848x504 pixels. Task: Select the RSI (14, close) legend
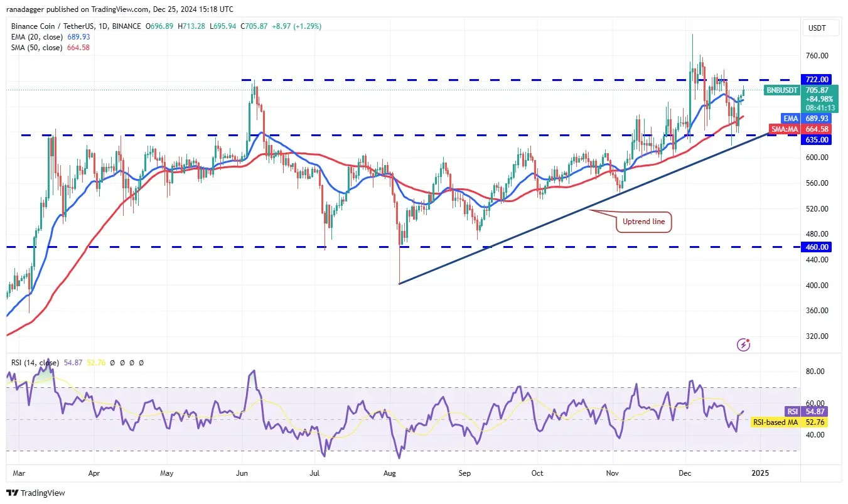(x=35, y=363)
